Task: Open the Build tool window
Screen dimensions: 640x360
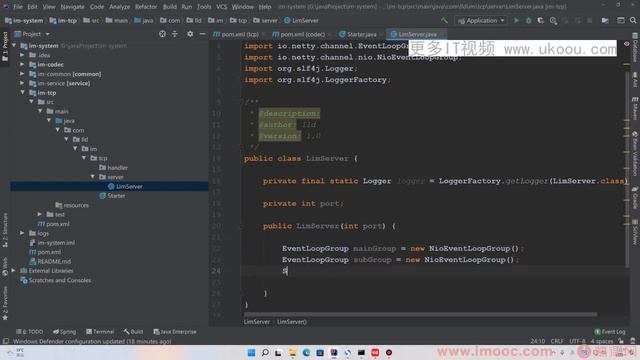Action: pyautogui.click(x=133, y=331)
